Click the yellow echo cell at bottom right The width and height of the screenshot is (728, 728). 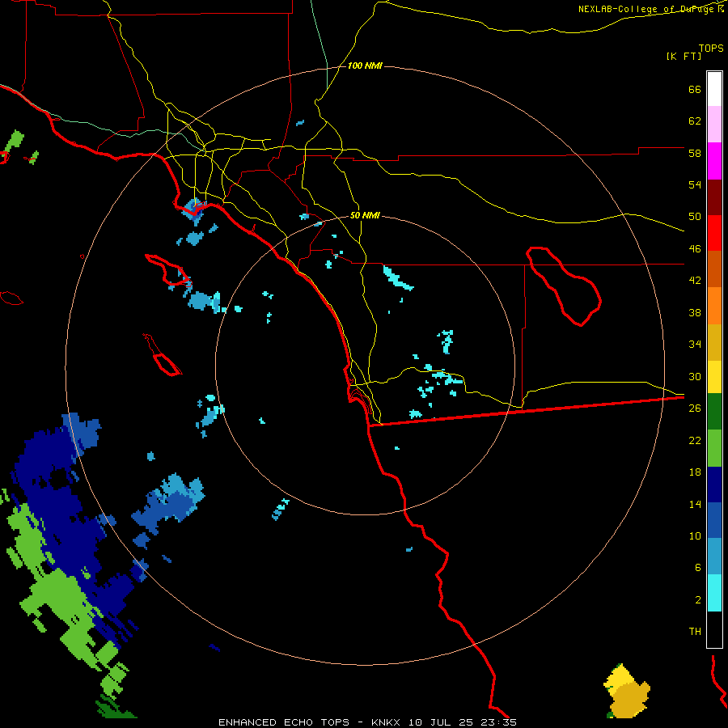[627, 692]
